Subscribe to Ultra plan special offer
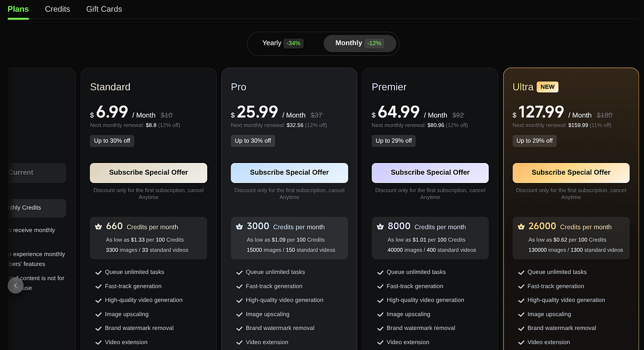 pyautogui.click(x=571, y=173)
